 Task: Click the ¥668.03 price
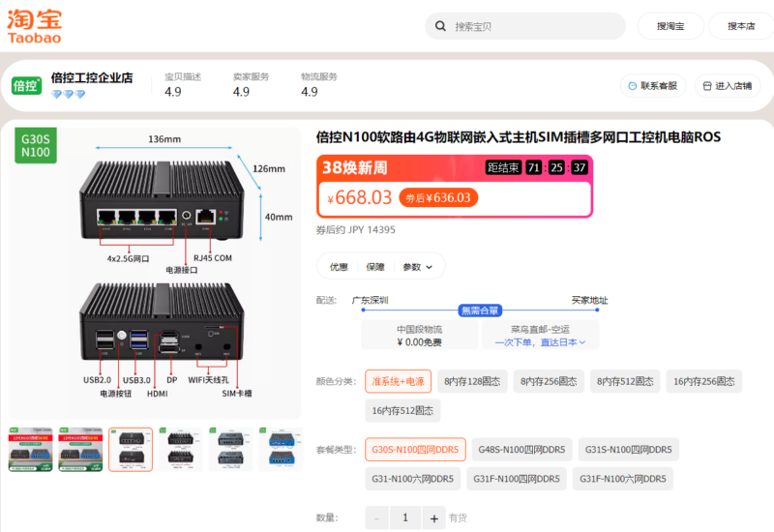pos(359,198)
